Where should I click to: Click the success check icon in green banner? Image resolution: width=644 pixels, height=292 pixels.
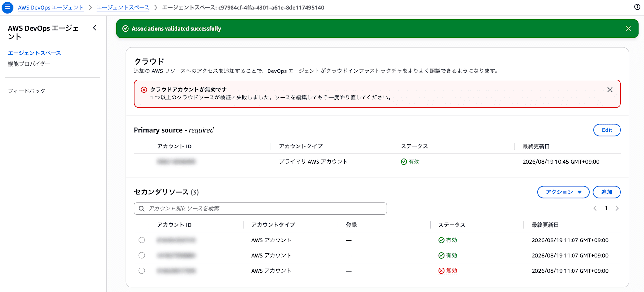[126, 29]
